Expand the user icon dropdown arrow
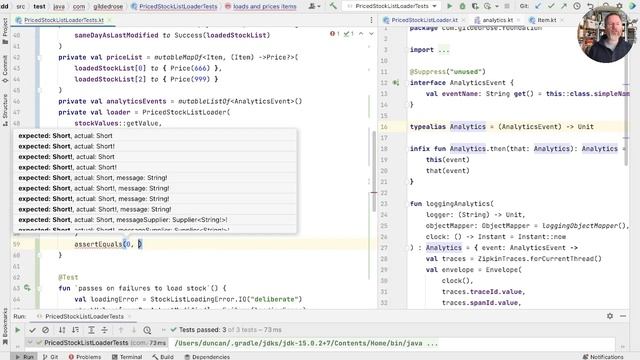The width and height of the screenshot is (640, 360). click(x=318, y=7)
